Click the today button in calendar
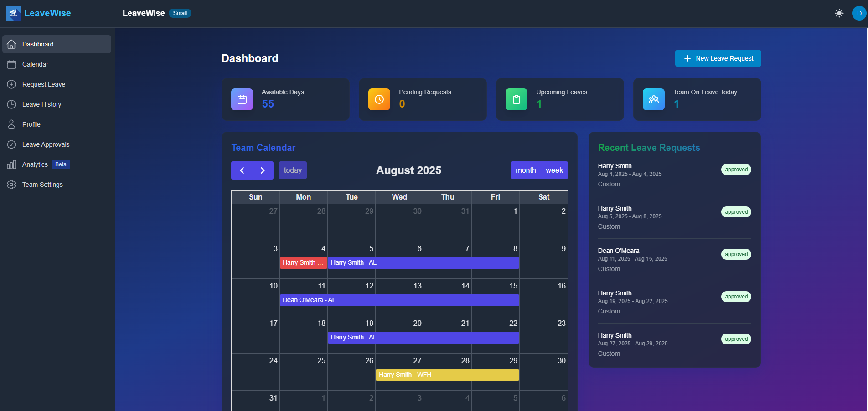 pos(293,170)
